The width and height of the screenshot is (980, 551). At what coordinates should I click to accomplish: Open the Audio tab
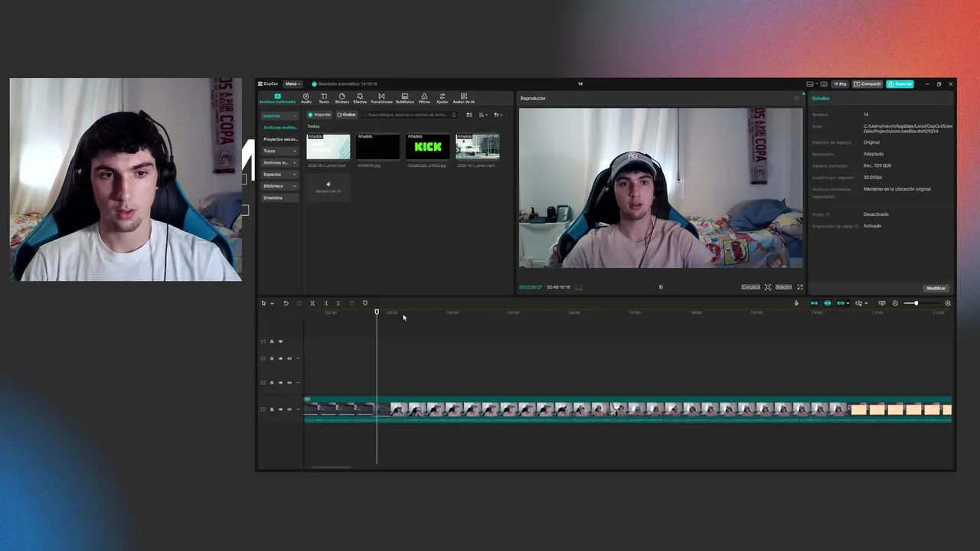[306, 98]
